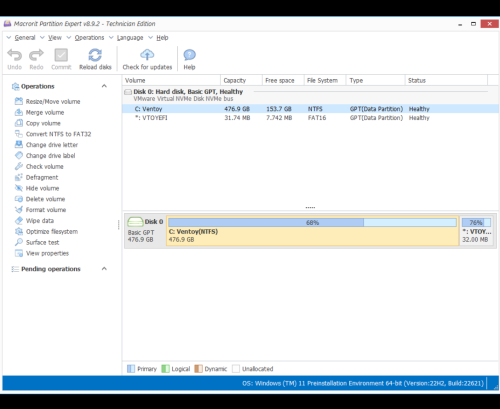
Task: Click the Pending operations header icon
Action: [15, 269]
